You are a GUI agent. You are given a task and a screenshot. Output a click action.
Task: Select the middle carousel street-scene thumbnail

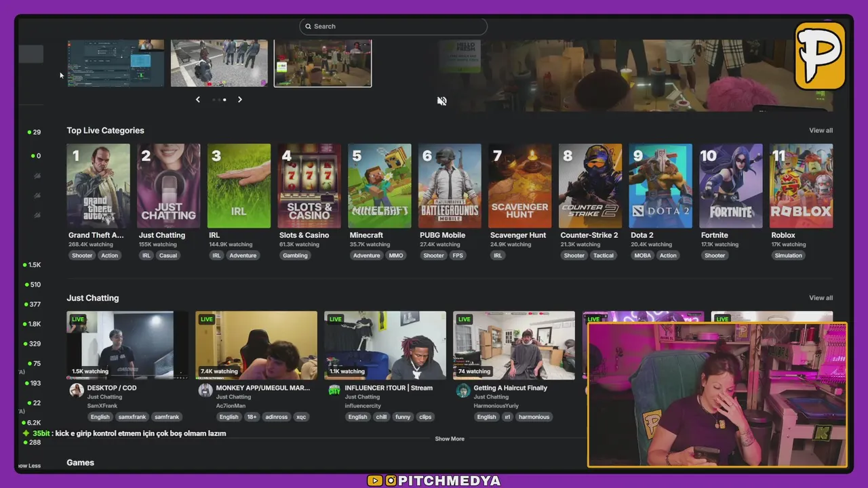point(219,63)
